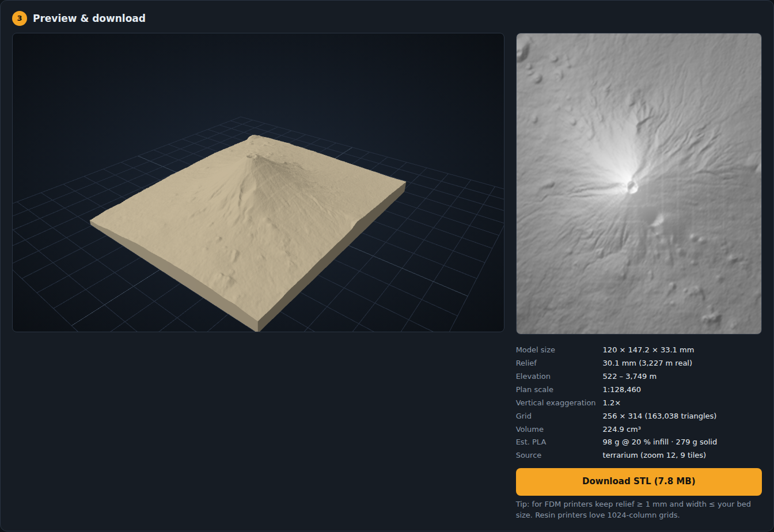Viewport: 774px width, 532px height.
Task: Click the plan scale value '1:128,460'
Action: (x=622, y=390)
